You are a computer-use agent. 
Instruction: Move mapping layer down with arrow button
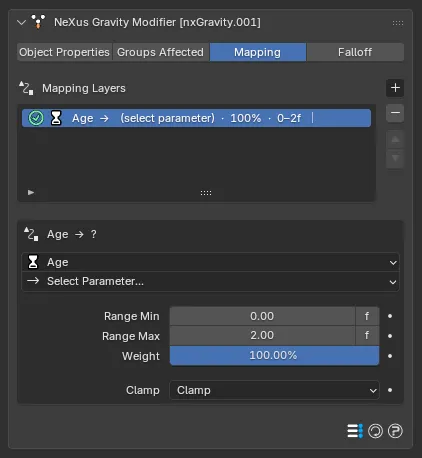(395, 158)
